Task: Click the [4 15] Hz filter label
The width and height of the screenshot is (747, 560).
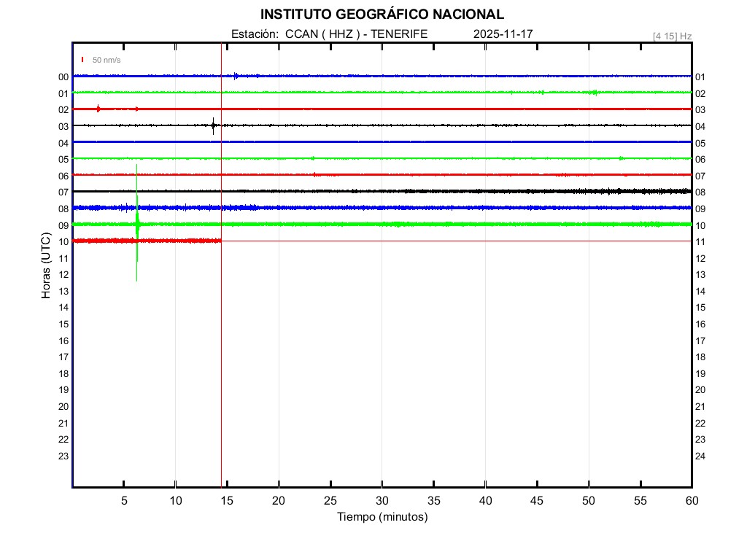Action: click(x=672, y=36)
